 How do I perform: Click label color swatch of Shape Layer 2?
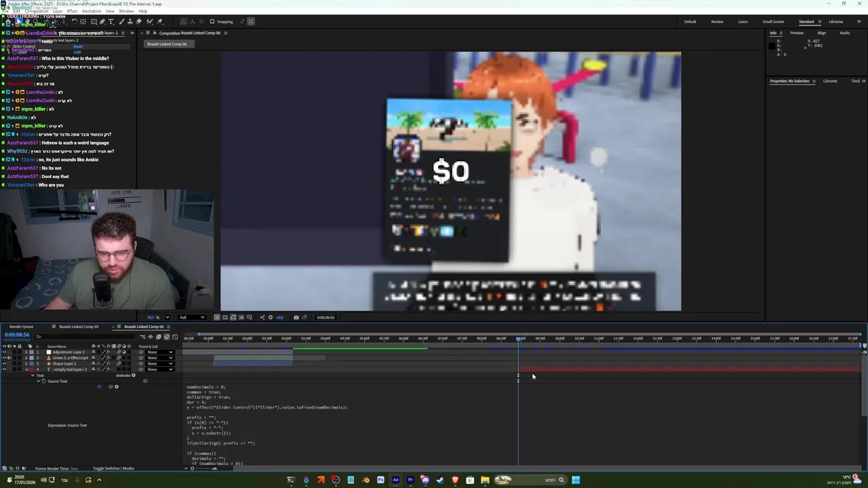[31, 364]
